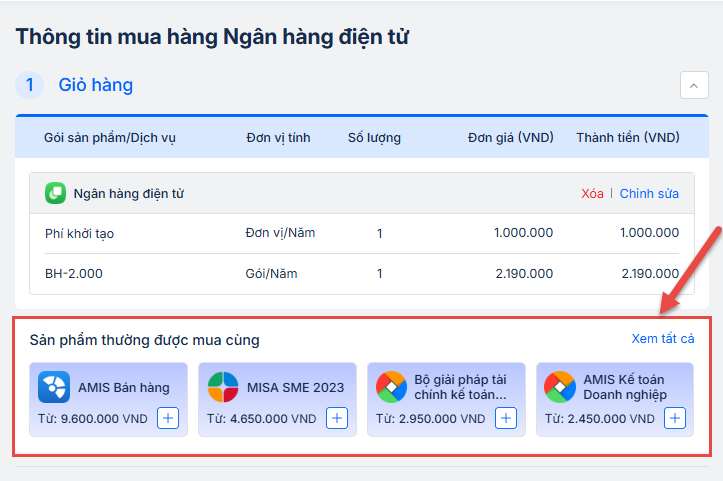Add MISA SME 2023 with plus button
The width and height of the screenshot is (723, 481).
tap(337, 418)
